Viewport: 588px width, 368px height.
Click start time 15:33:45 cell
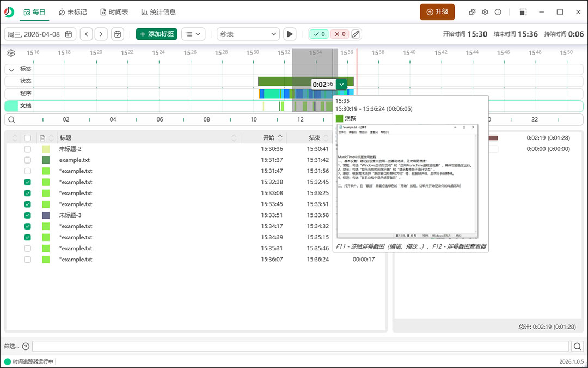click(272, 204)
